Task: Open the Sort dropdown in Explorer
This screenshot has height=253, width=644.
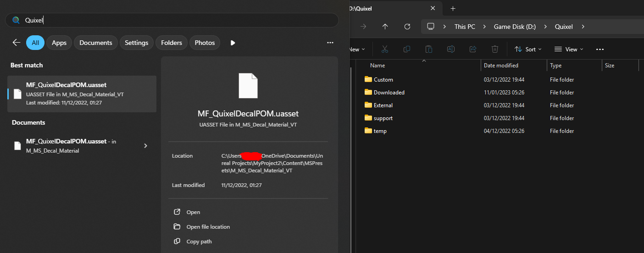Action: 528,49
